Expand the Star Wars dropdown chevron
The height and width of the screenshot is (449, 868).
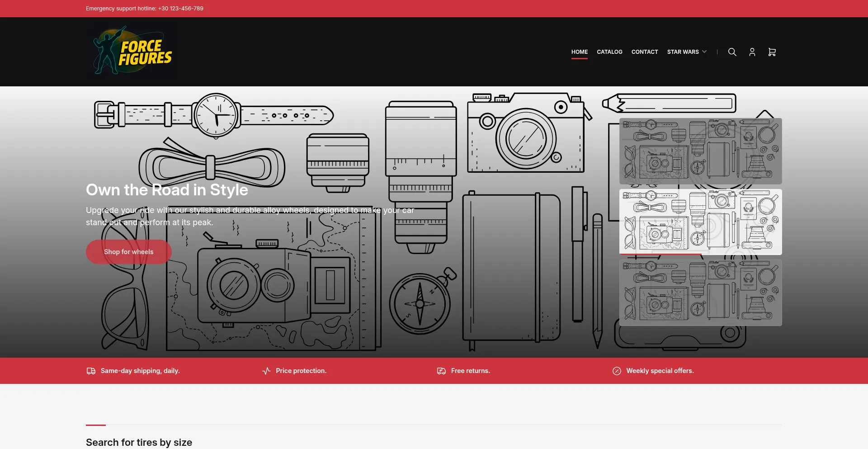point(704,52)
